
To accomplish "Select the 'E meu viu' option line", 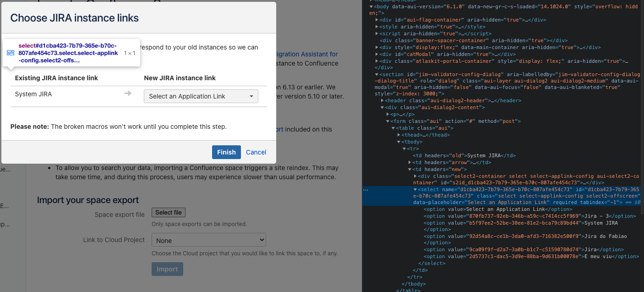I will (x=531, y=256).
